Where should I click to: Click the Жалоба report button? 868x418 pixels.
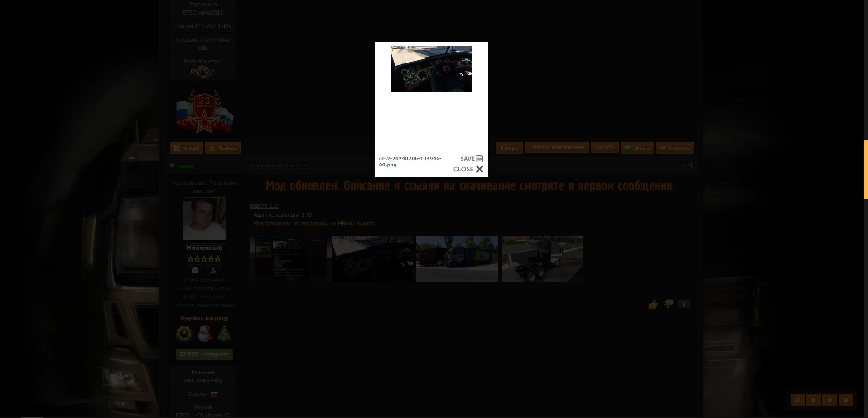[x=223, y=148]
